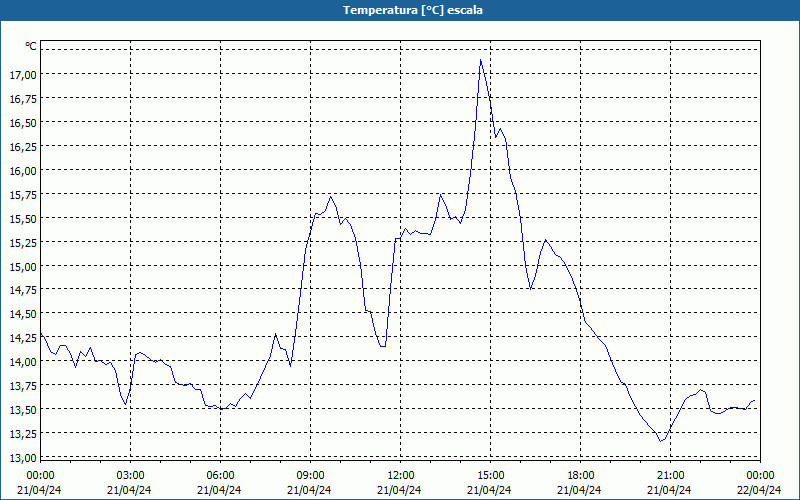Click the 15,25 y-axis label
Screen dimensions: 800x500
23,242
